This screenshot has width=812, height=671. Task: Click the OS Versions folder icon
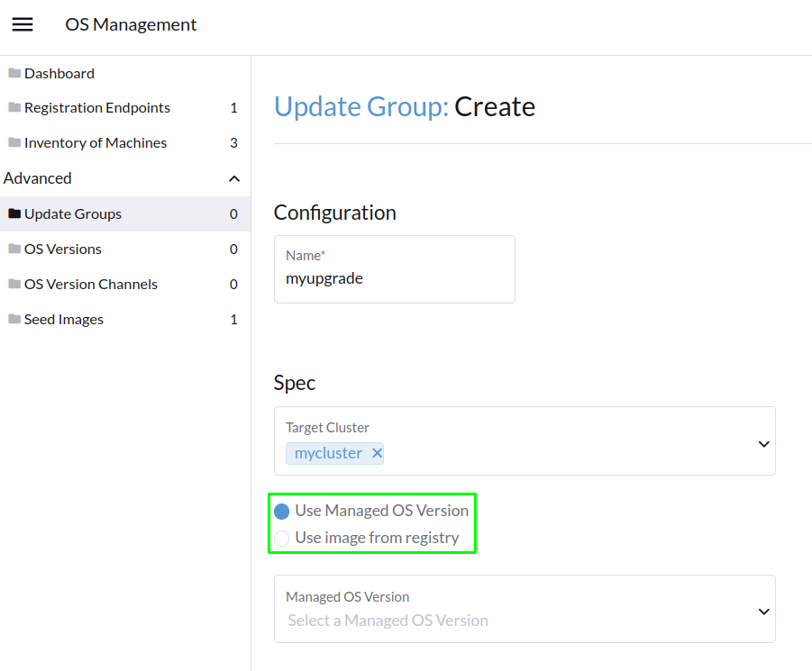click(14, 249)
